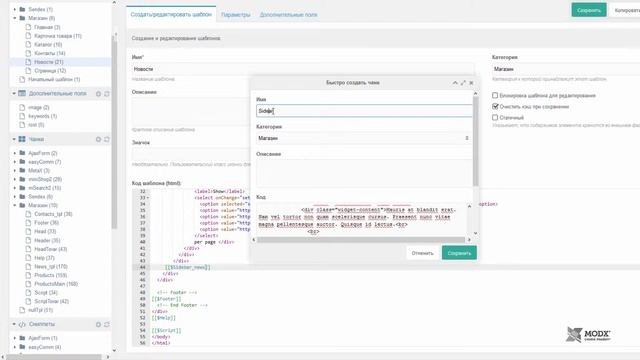Fold code at line 33 in the template editor
Screen dimensions: 640x360
pos(148,198)
